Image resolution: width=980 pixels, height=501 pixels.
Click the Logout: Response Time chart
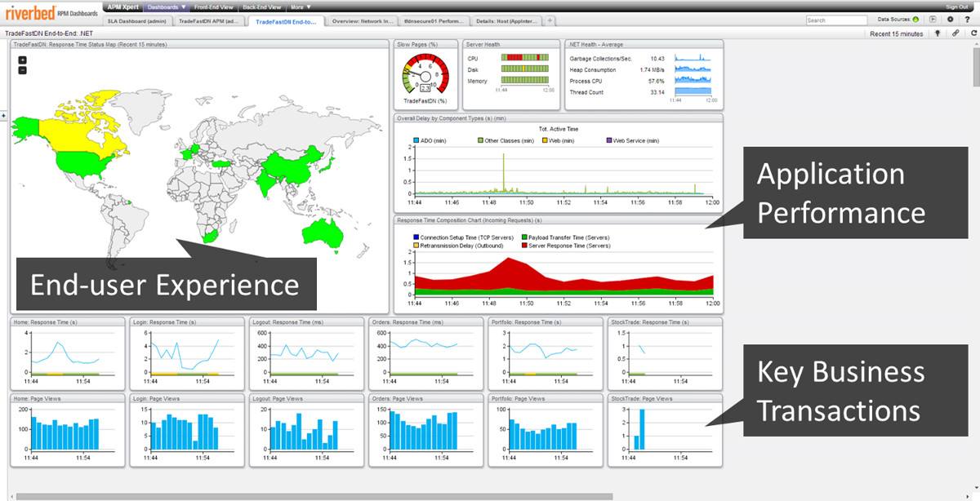coord(306,352)
